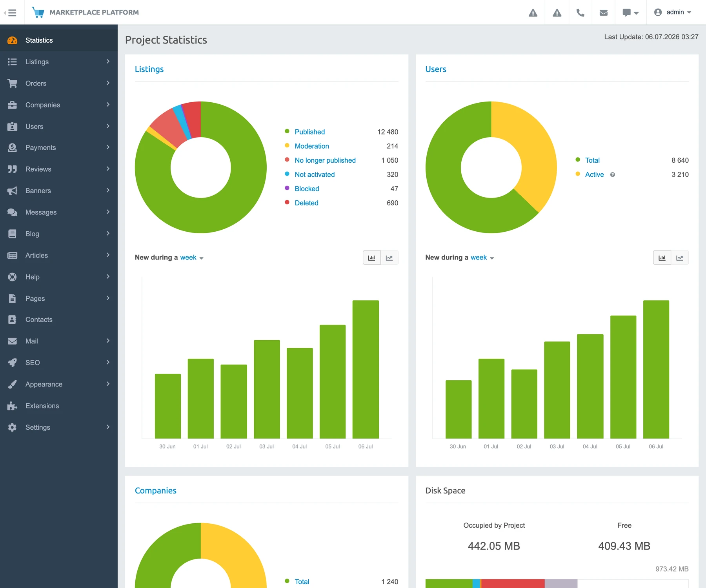Click the red segment of disk space bar
The image size is (706, 588).
[513, 584]
